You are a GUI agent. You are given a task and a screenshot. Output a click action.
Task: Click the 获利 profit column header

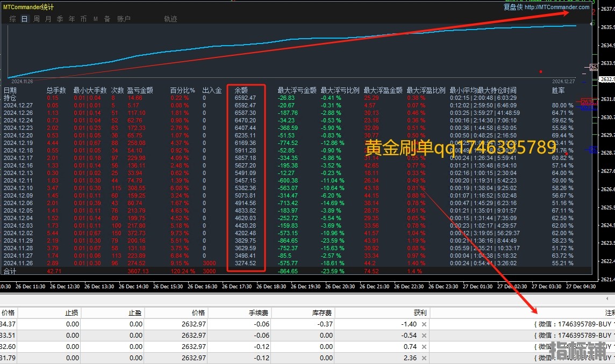point(420,312)
